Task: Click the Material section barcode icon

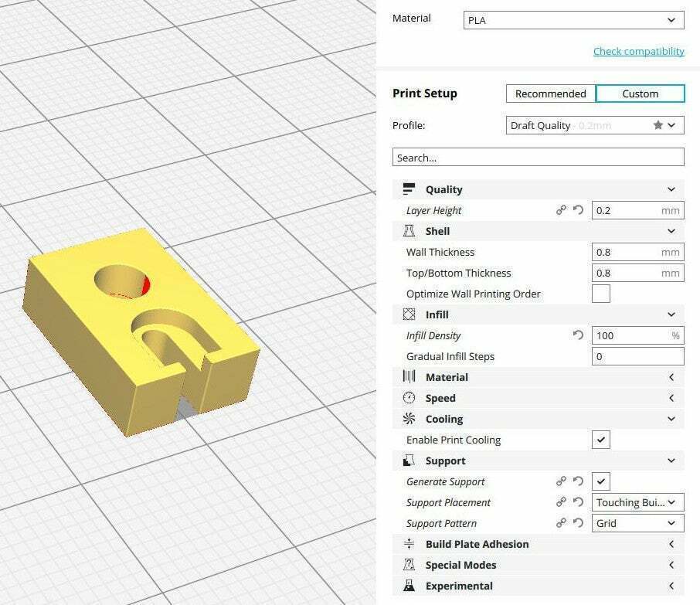Action: [409, 376]
